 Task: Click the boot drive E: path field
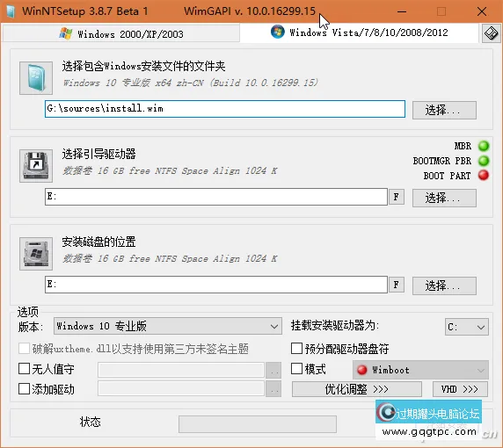(216, 197)
